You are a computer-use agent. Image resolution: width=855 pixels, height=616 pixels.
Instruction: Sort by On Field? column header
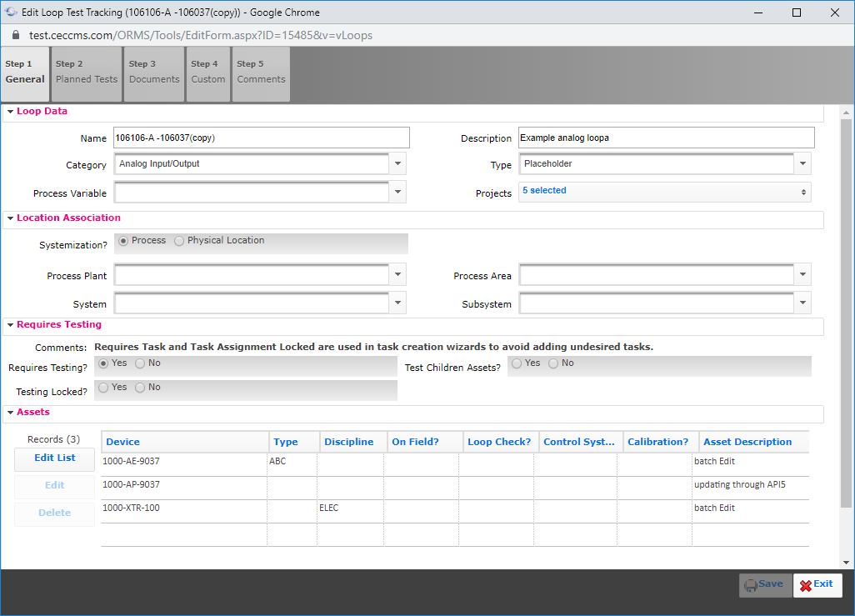pyautogui.click(x=425, y=442)
